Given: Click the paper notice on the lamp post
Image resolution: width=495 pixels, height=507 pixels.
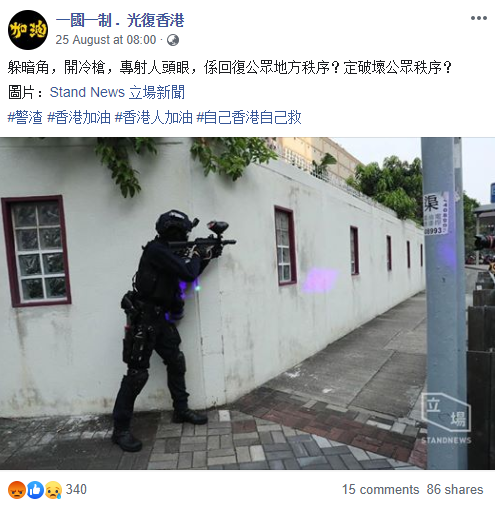Looking at the screenshot, I should click(436, 213).
